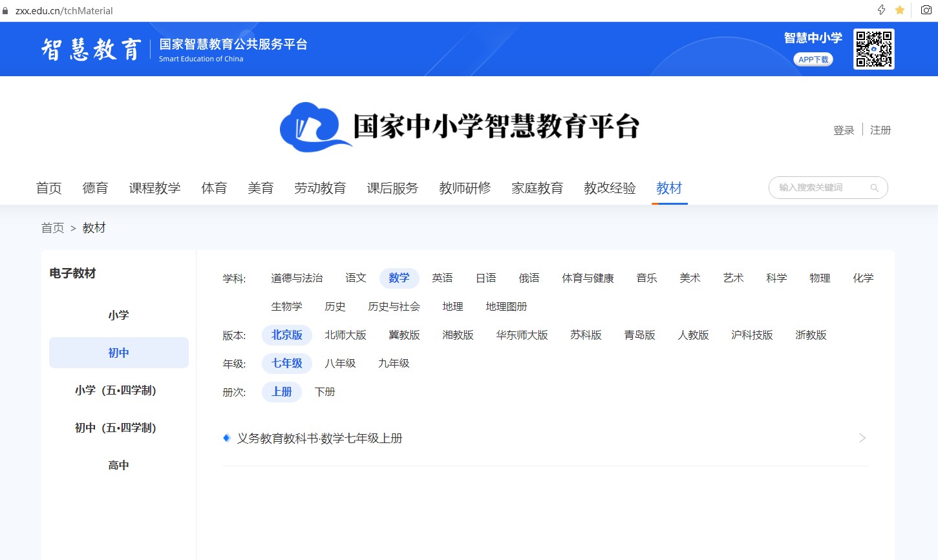Open the 家庭教育 navigation tab
Viewport: 938px width, 560px height.
click(538, 188)
